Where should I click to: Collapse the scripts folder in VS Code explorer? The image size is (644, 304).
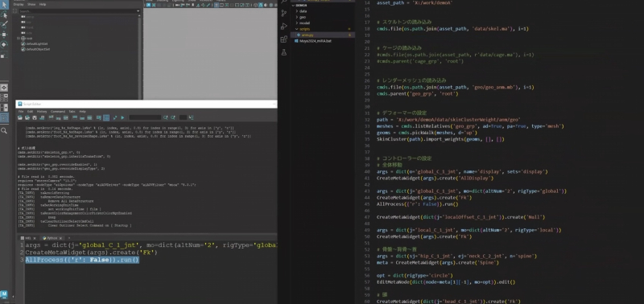tap(296, 29)
